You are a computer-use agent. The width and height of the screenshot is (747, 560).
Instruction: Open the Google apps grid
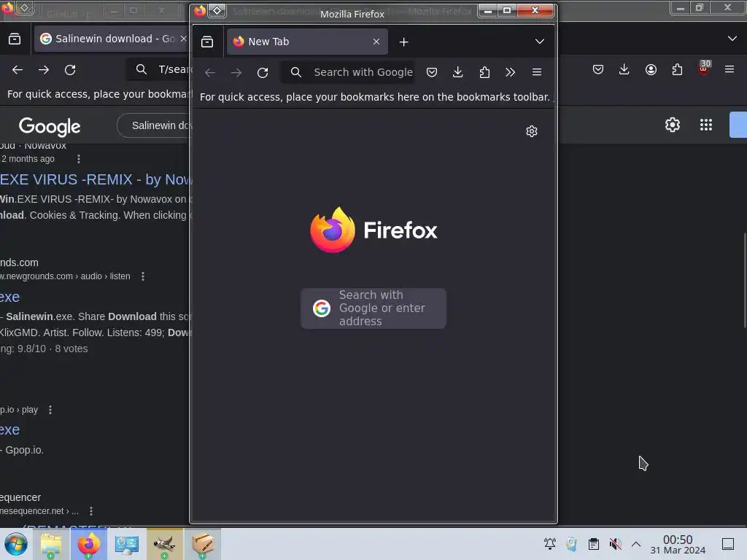(706, 125)
